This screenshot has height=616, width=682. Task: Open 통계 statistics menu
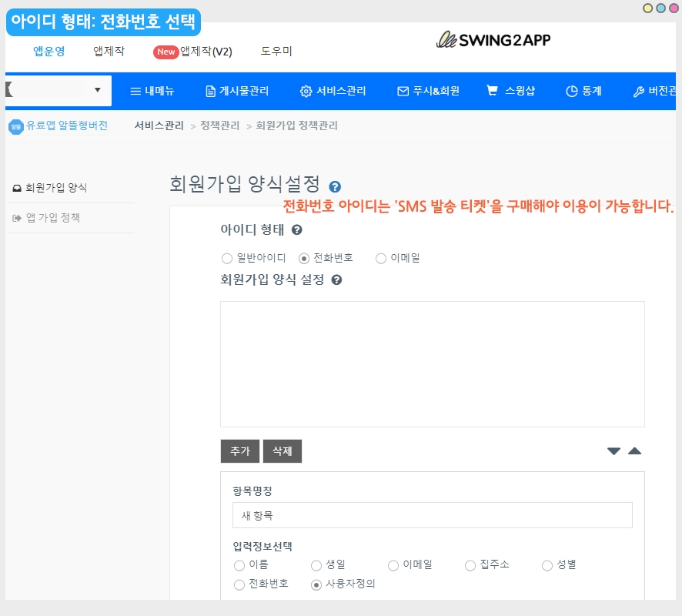point(583,91)
